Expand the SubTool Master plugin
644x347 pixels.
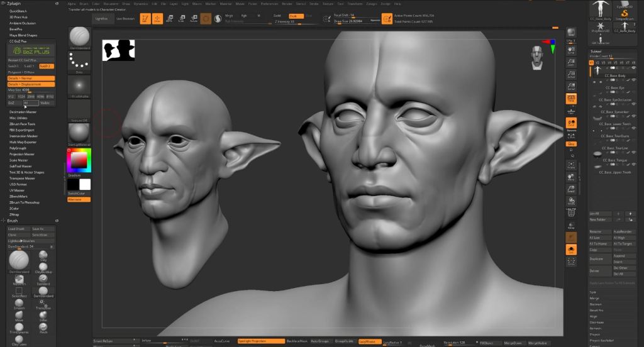21,167
